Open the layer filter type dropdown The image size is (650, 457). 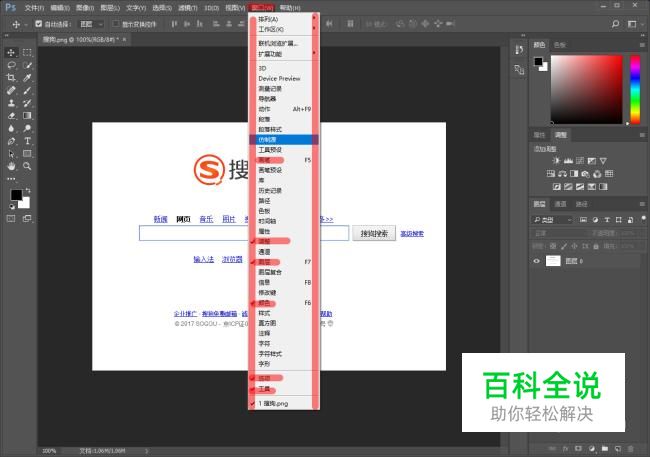553,220
